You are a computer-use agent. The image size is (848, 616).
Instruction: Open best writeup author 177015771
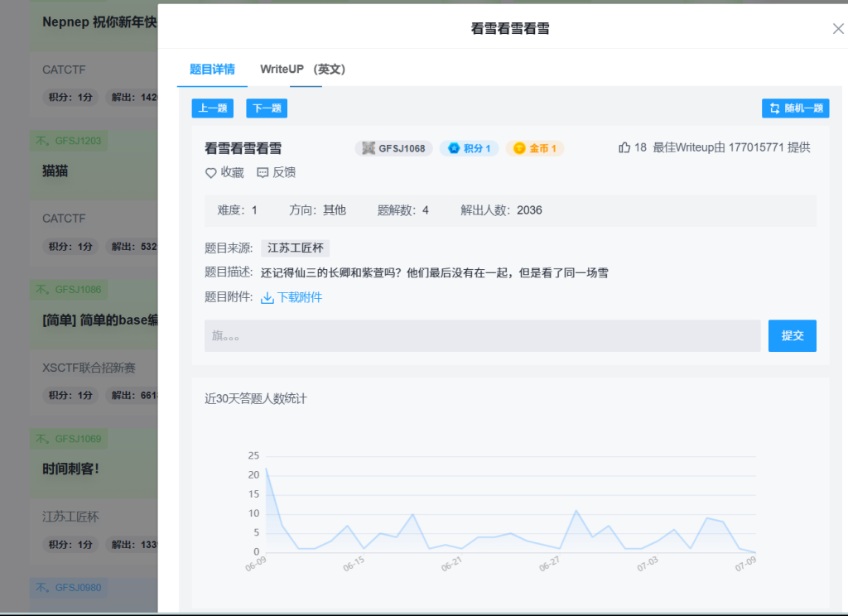756,148
